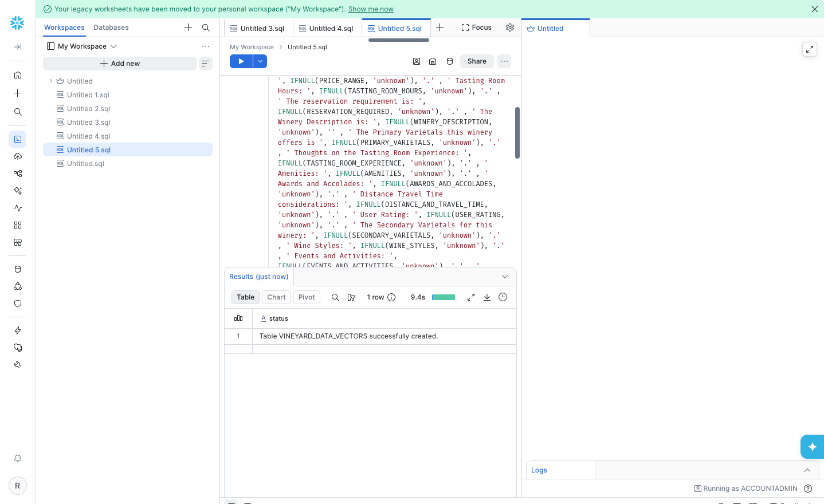
Task: Open run options dropdown arrow
Action: pyautogui.click(x=260, y=61)
